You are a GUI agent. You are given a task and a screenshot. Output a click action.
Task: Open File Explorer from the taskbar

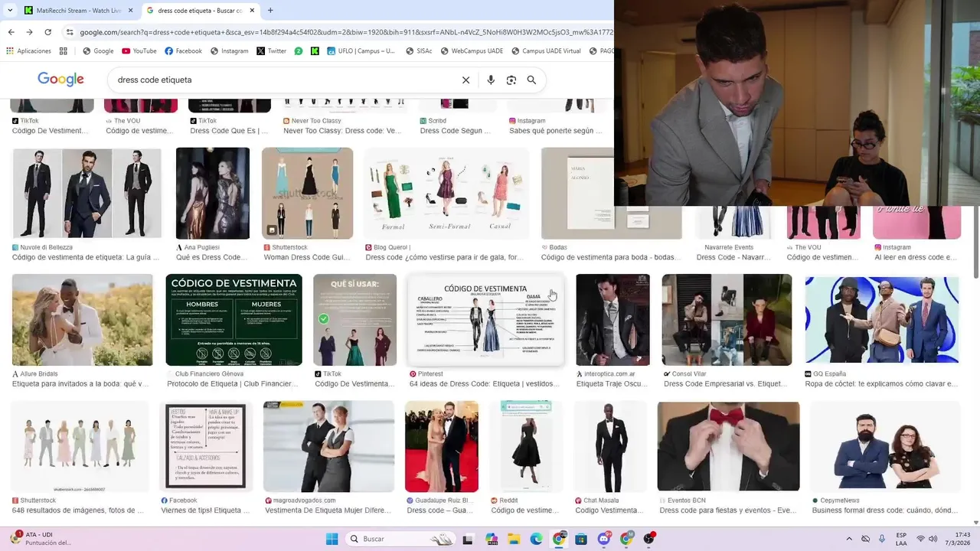[x=513, y=539]
